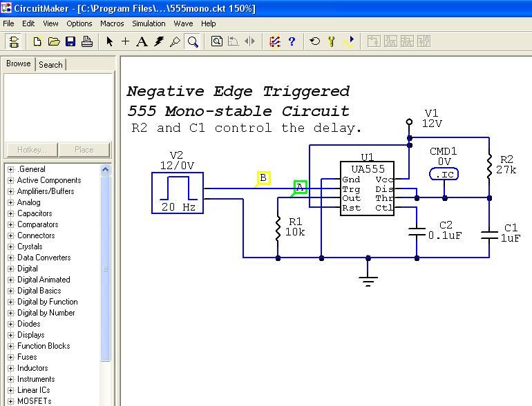Expand the Capacitors category
This screenshot has width=532, height=406.
(x=10, y=213)
